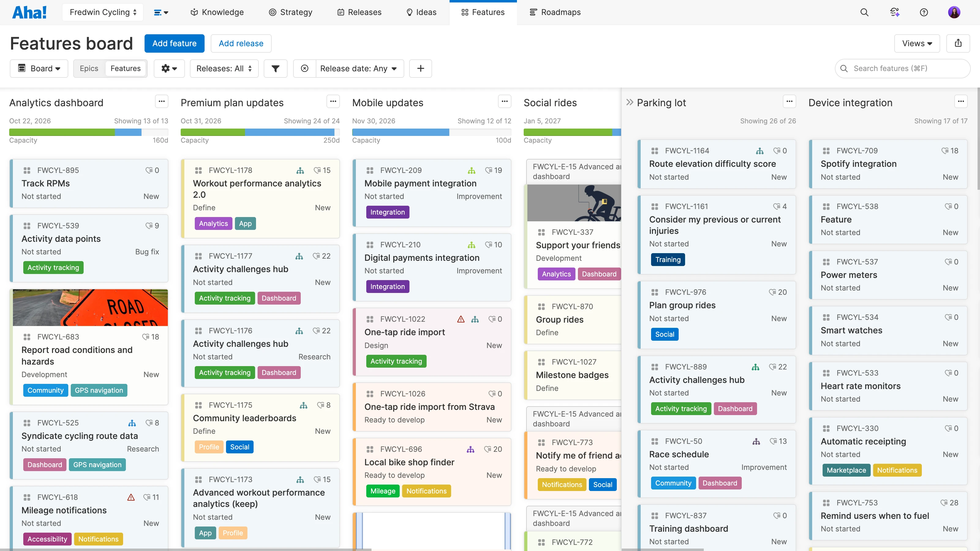Collapse Parking lot with double chevron icon

630,102
